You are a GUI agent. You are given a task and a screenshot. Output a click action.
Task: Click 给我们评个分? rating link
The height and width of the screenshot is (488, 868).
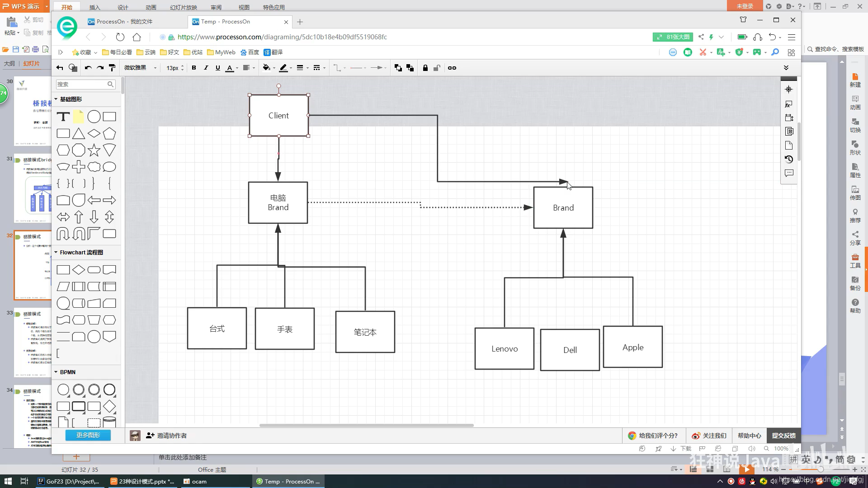click(653, 436)
